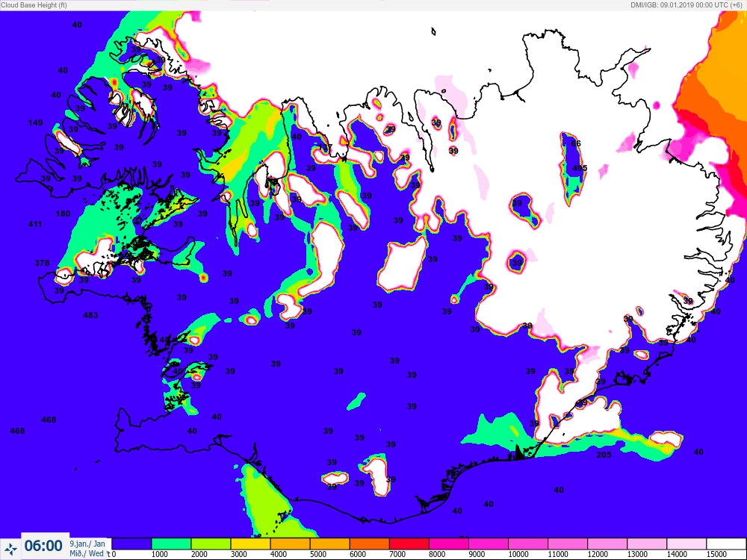Pick the yellow 3000–4000 ft legend swatch
747x560 pixels.
(x=250, y=544)
